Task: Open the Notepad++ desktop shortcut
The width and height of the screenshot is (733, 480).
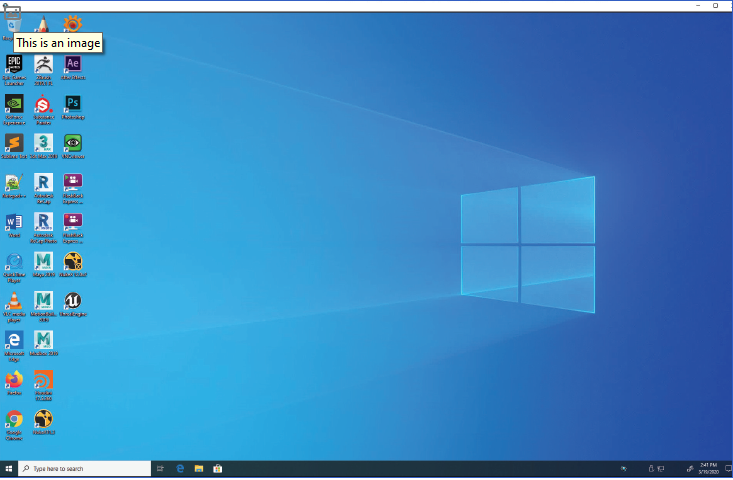Action: 14,186
